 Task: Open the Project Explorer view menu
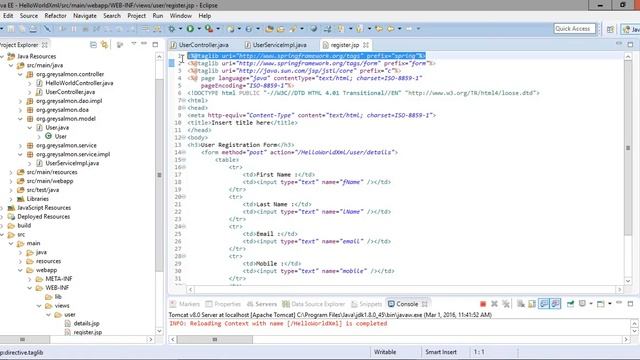[x=134, y=44]
